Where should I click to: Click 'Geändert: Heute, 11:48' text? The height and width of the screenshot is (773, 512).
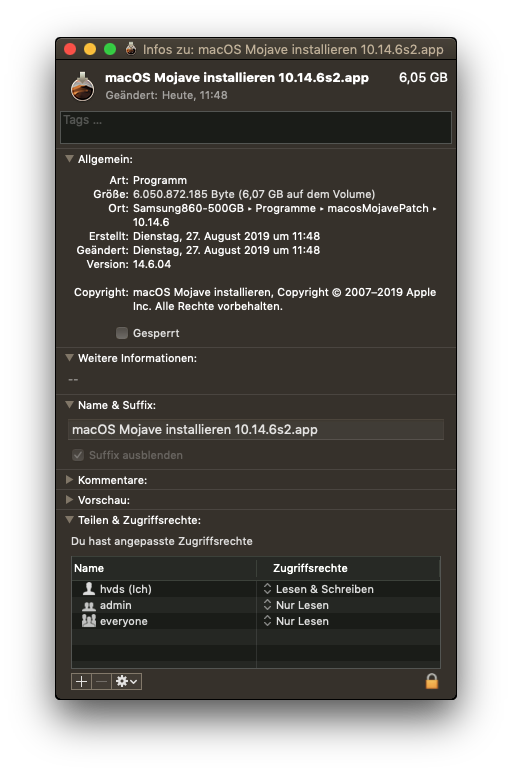pos(166,95)
